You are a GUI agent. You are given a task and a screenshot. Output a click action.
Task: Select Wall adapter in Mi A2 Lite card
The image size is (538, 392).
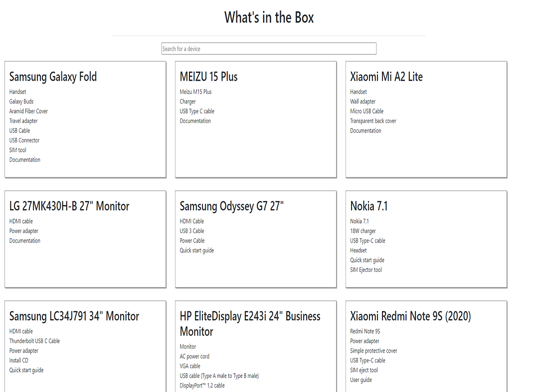click(362, 102)
